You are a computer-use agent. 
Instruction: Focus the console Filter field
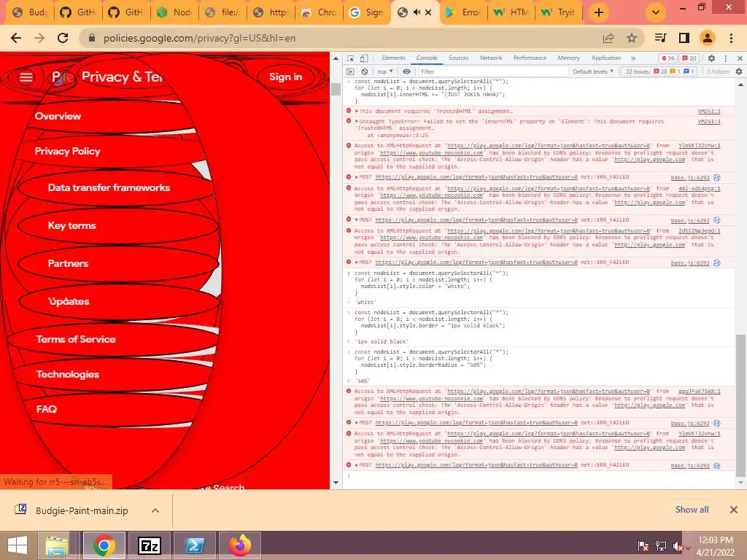tap(493, 71)
